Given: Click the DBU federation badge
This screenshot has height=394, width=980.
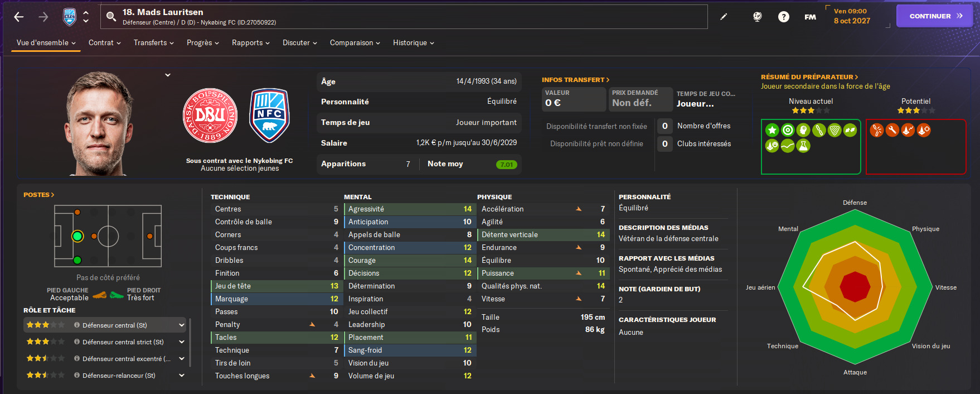Looking at the screenshot, I should (210, 116).
